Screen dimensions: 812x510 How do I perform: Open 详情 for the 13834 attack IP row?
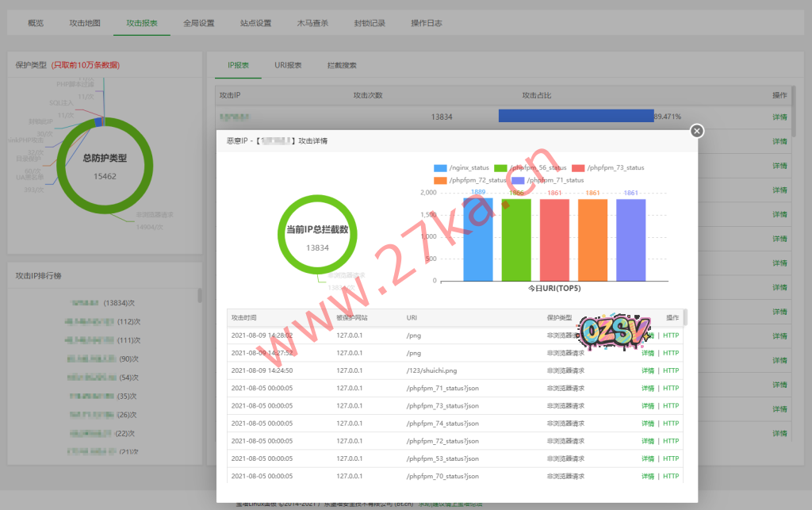(779, 117)
